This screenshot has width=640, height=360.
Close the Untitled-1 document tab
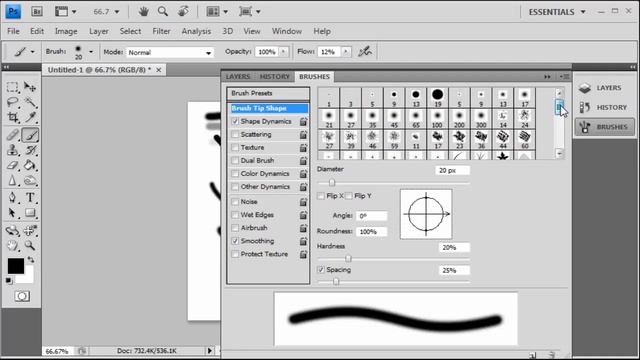(x=159, y=70)
